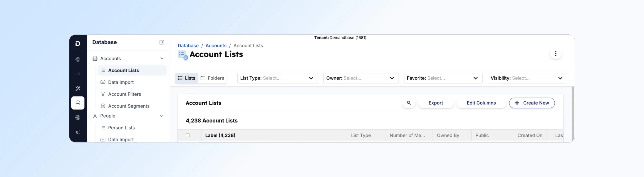The width and height of the screenshot is (644, 177).
Task: Switch to the Folders tab
Action: (212, 78)
